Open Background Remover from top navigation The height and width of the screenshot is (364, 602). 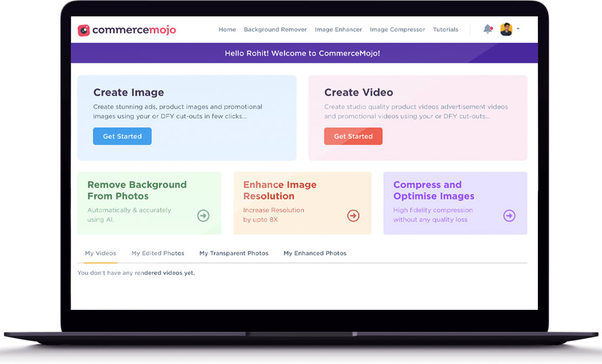(275, 29)
